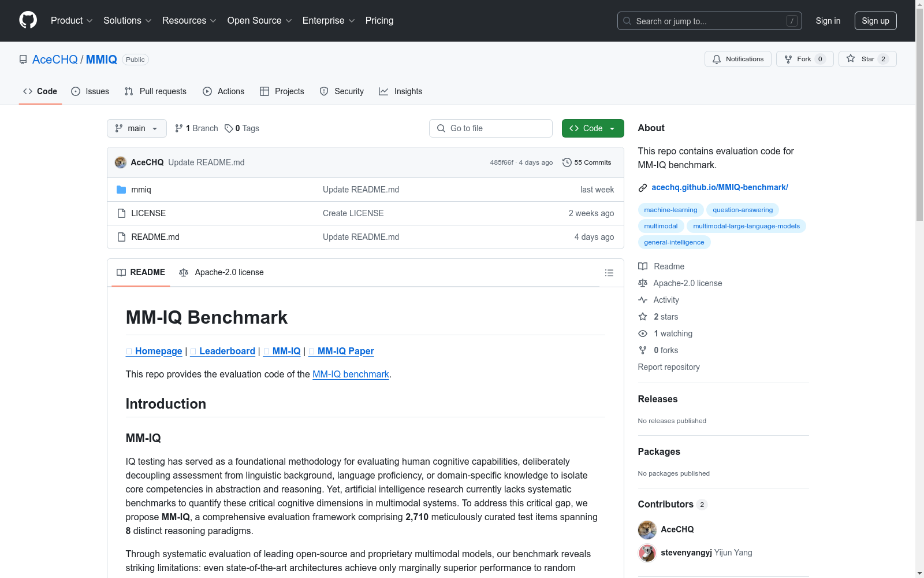Image resolution: width=924 pixels, height=578 pixels.
Task: Switch to the Actions tab
Action: coord(223,91)
